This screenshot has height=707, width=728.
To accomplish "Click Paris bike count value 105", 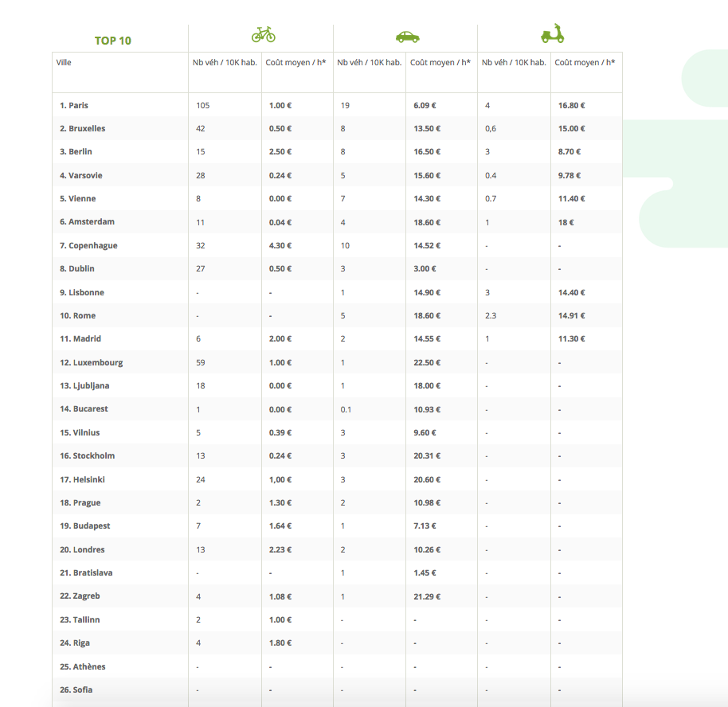I will [x=202, y=105].
